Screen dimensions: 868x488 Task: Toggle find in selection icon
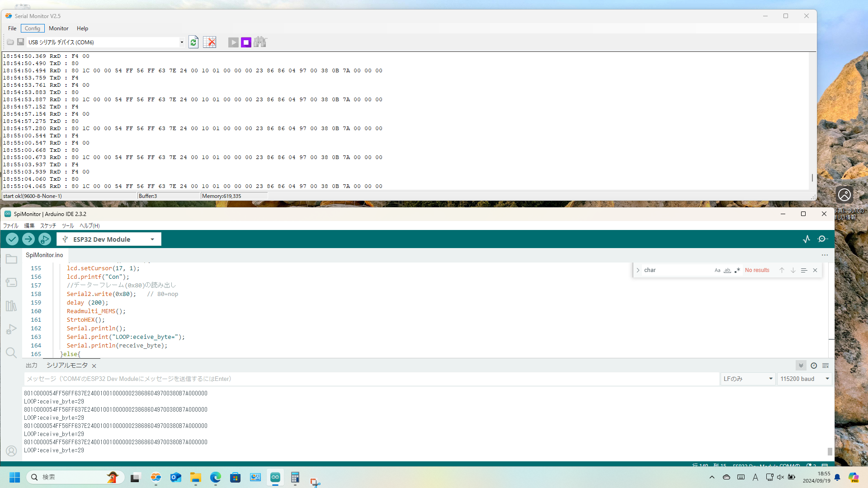[x=804, y=270]
